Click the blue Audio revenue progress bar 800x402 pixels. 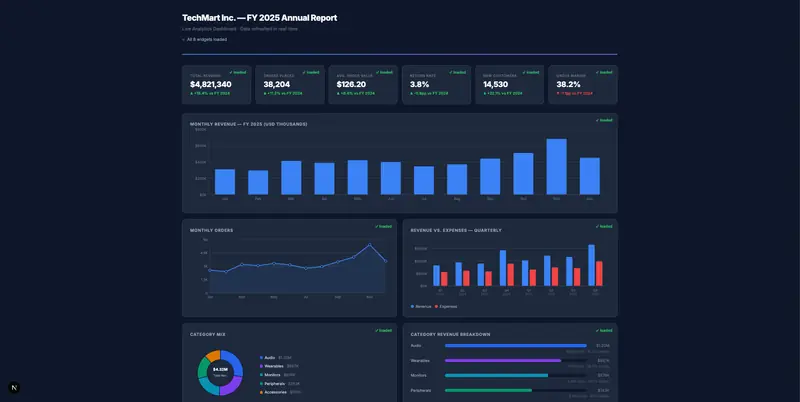pos(515,345)
